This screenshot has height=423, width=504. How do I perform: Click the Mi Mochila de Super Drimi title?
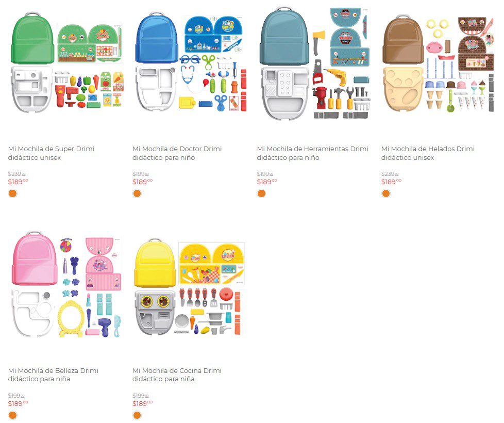click(51, 153)
